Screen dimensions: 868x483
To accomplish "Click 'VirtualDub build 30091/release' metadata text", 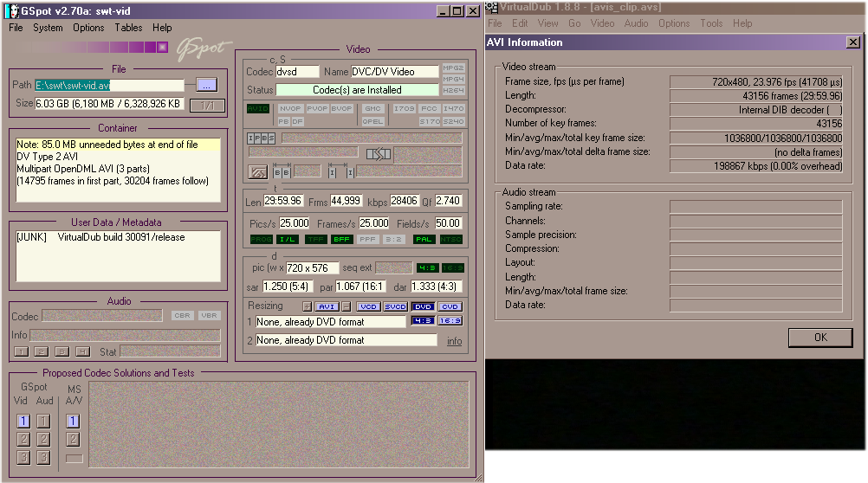I will tap(121, 237).
